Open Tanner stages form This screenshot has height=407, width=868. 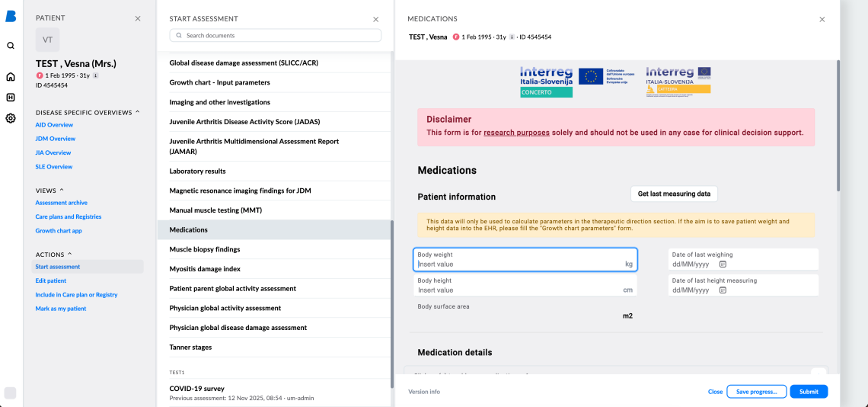(274, 347)
